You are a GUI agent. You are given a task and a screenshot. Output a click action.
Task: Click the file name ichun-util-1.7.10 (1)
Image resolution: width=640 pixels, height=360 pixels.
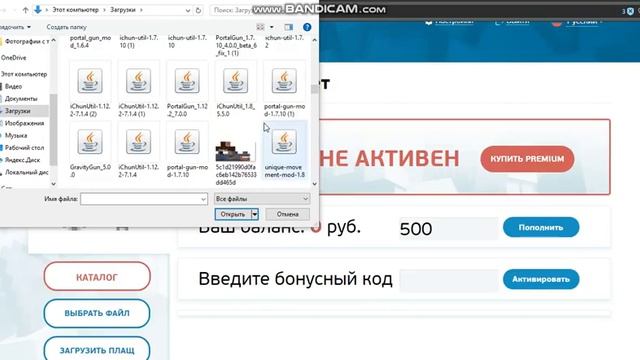click(x=138, y=41)
